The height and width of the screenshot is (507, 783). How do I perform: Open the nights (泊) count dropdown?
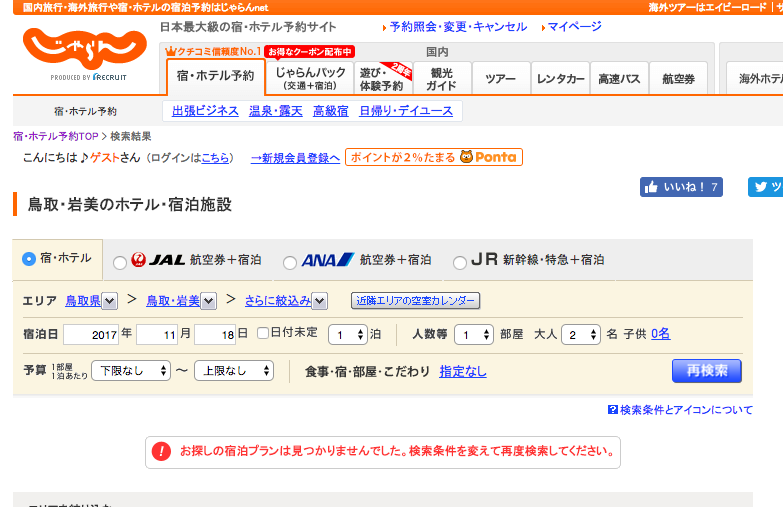click(x=348, y=335)
